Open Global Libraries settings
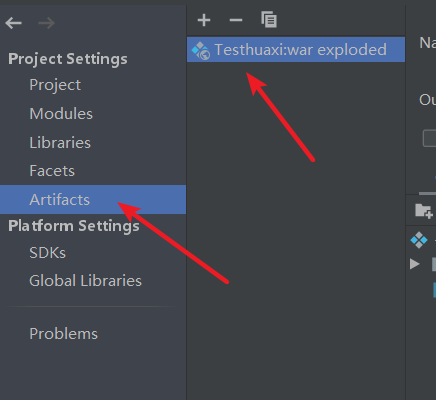The image size is (436, 400). pyautogui.click(x=85, y=281)
